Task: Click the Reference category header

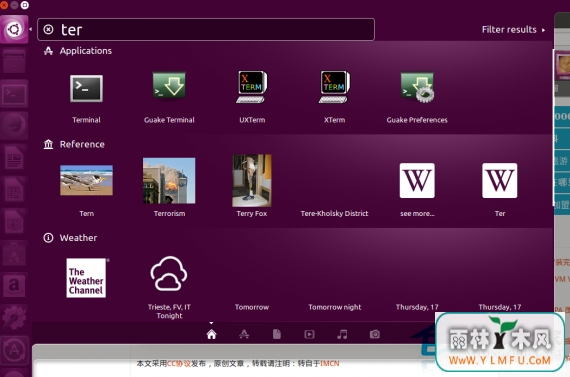Action: (x=74, y=144)
